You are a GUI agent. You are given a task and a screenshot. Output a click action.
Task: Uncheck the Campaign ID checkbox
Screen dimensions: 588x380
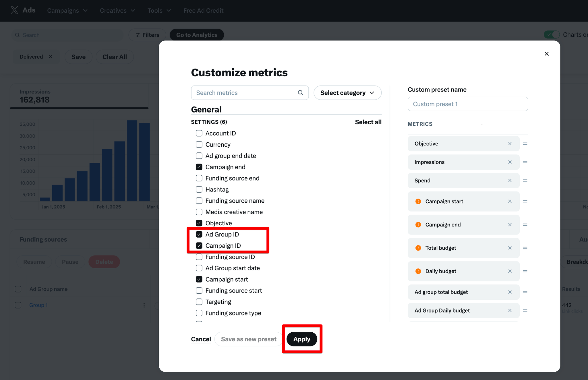point(199,246)
